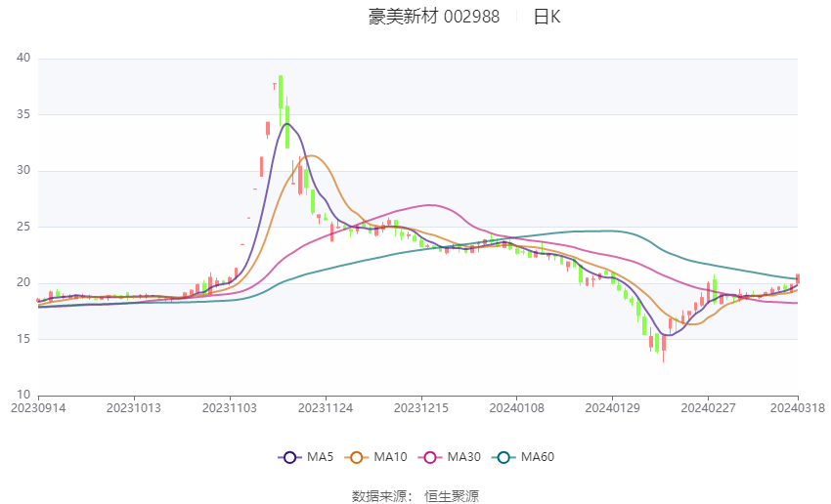This screenshot has width=831, height=504.
Task: Toggle the MA10 legend series
Action: [375, 457]
